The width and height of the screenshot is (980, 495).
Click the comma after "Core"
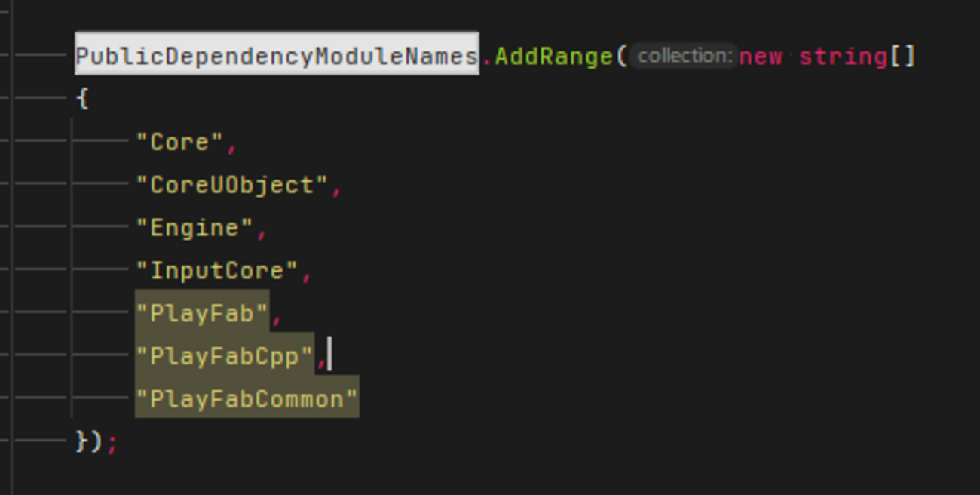[231, 144]
